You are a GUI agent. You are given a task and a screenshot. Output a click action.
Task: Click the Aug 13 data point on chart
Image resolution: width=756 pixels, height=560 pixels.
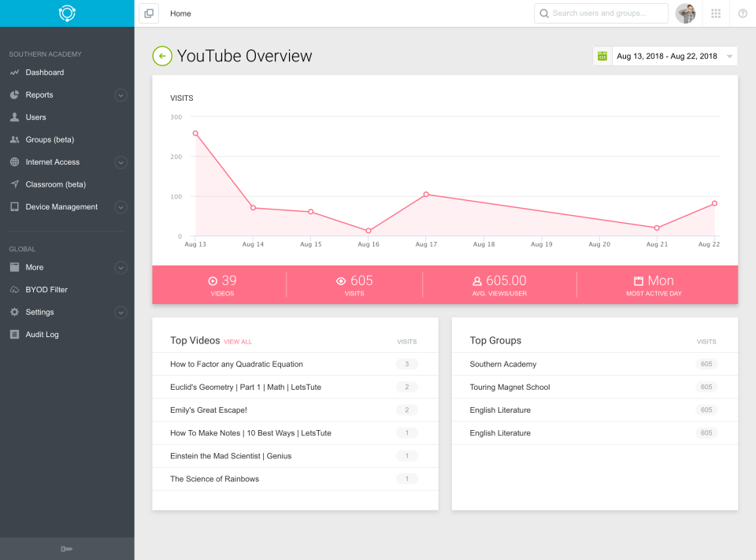pos(195,134)
